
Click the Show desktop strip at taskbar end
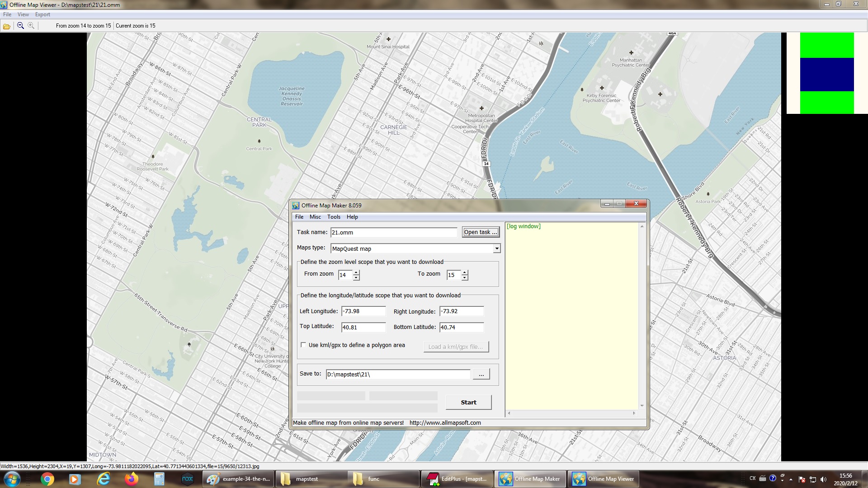(x=865, y=479)
